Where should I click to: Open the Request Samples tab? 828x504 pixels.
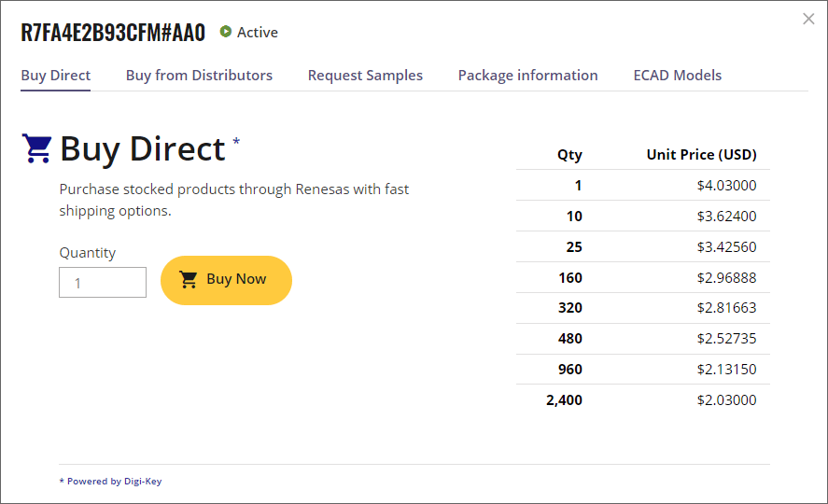point(365,76)
